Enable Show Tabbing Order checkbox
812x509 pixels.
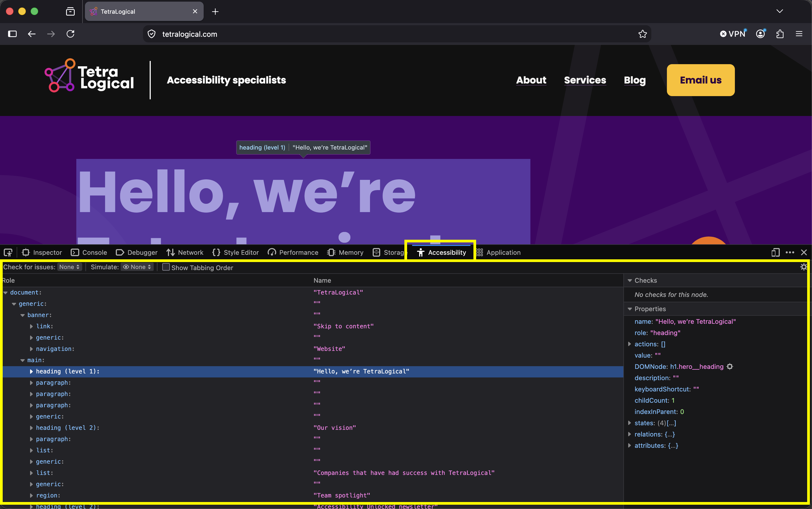166,267
